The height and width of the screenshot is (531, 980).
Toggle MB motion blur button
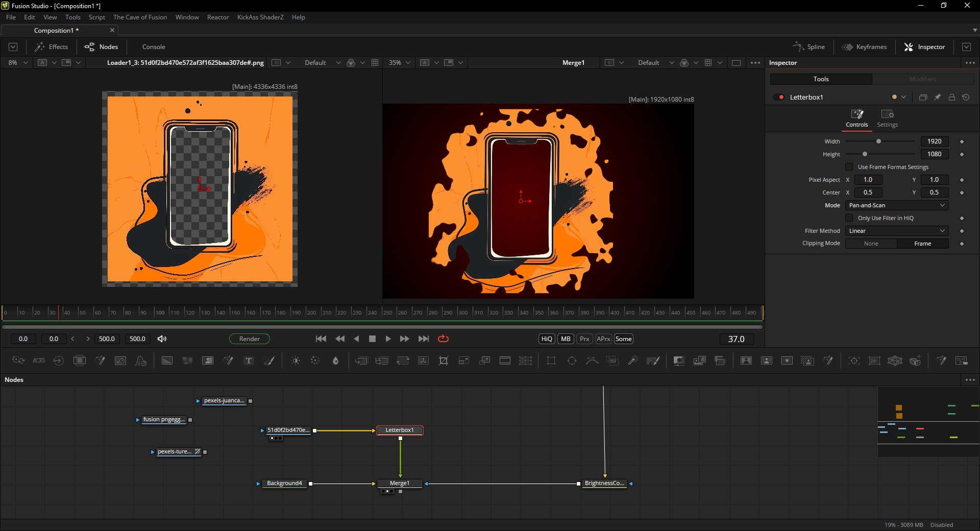[566, 339]
